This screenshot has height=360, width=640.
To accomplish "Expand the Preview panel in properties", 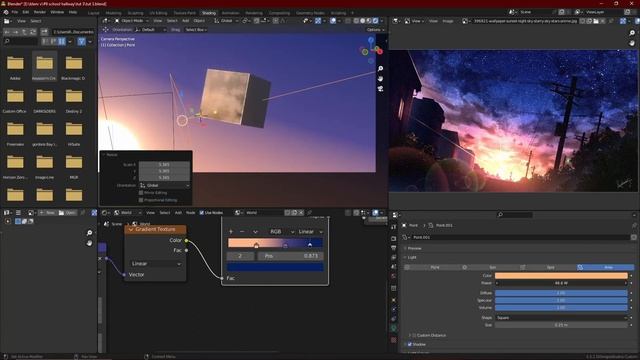I will pyautogui.click(x=414, y=248).
